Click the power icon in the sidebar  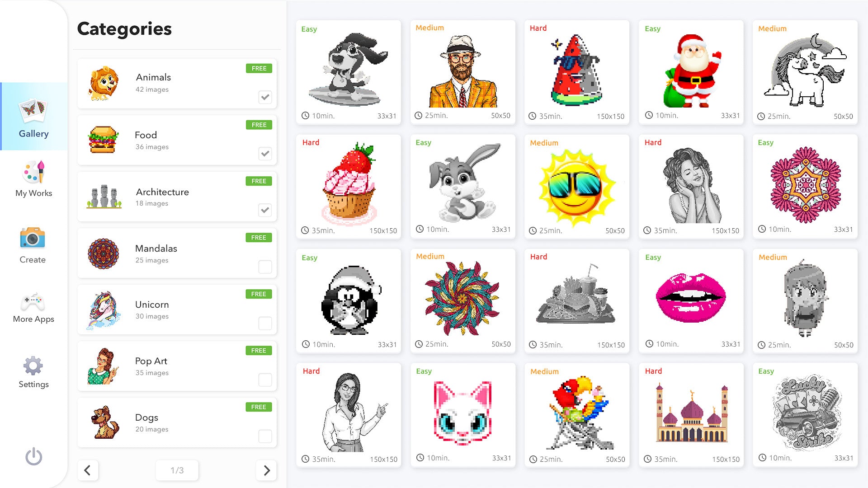[34, 456]
